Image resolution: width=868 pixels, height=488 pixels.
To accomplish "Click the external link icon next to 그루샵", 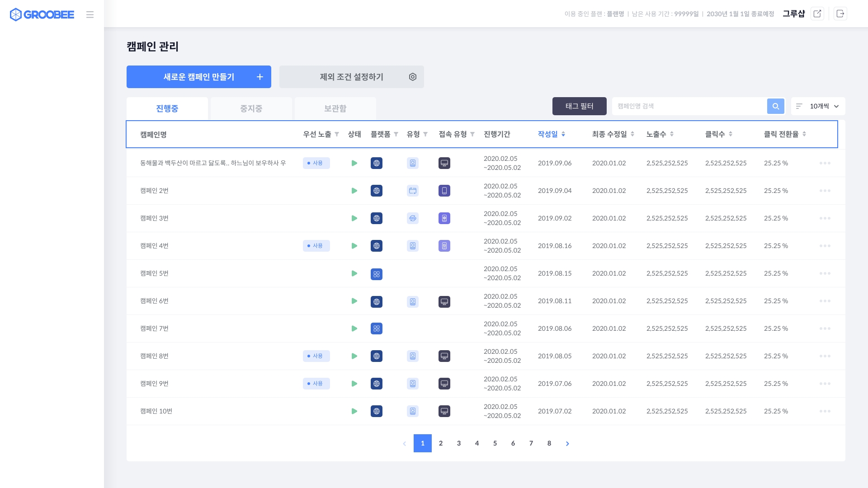I will pos(817,14).
